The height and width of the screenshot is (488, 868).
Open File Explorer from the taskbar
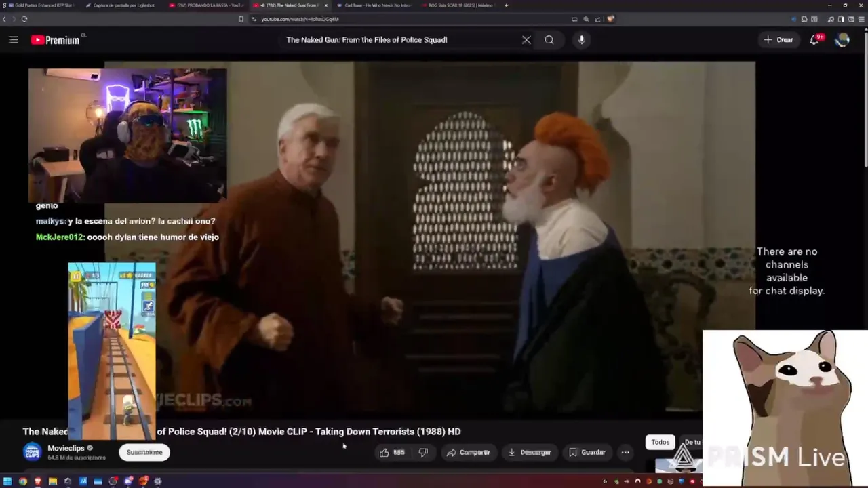click(52, 481)
